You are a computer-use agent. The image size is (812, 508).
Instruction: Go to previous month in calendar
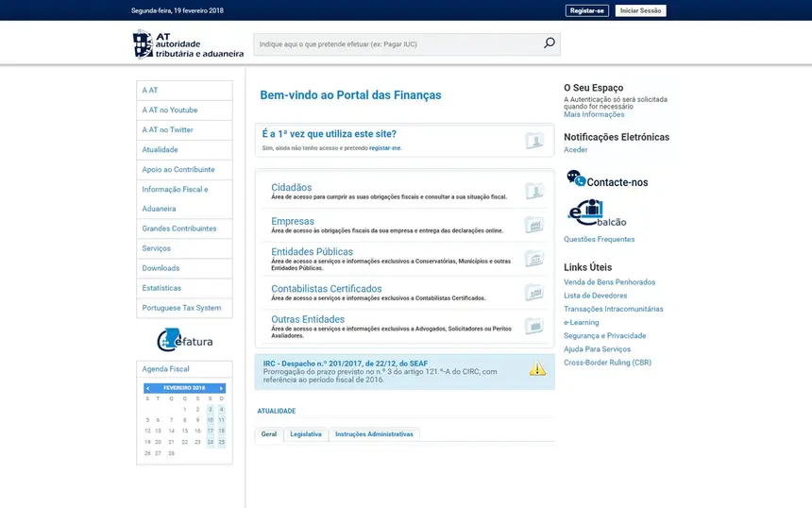point(147,388)
